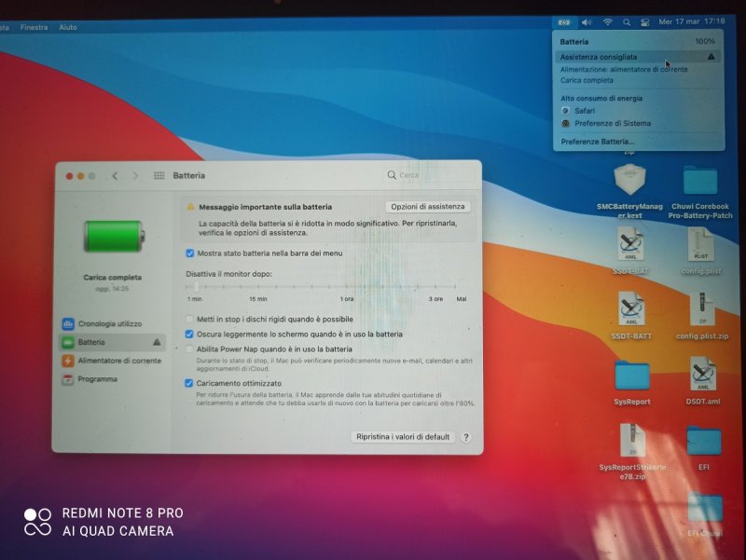This screenshot has height=560, width=746.
Task: Set monitor-off slider to Mai
Action: [455, 287]
